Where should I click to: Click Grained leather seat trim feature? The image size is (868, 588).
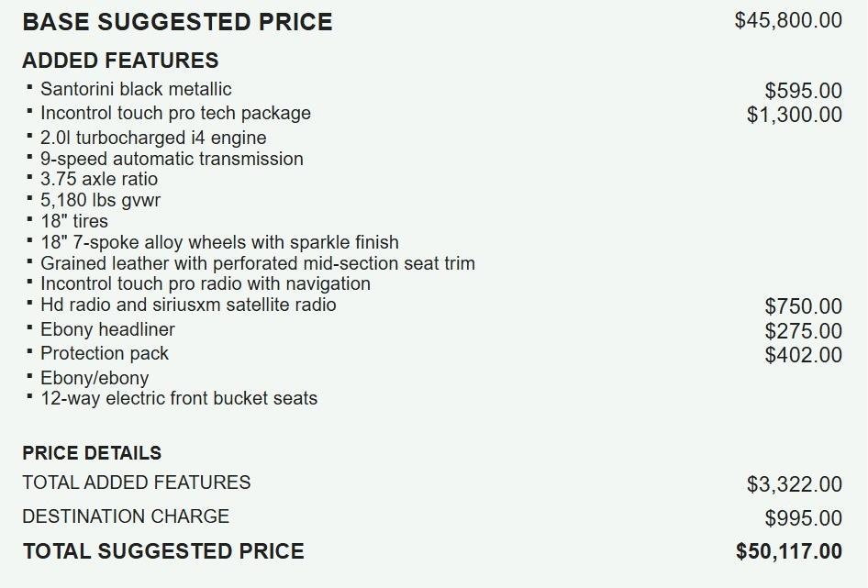pos(258,263)
